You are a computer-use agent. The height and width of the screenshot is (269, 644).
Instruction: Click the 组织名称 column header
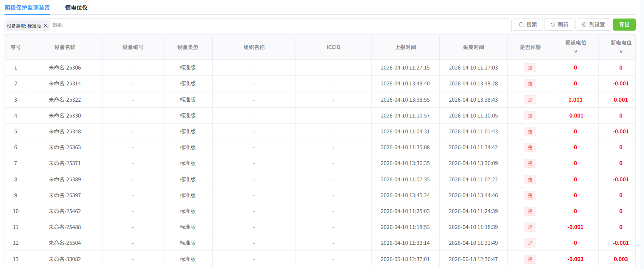pyautogui.click(x=254, y=47)
